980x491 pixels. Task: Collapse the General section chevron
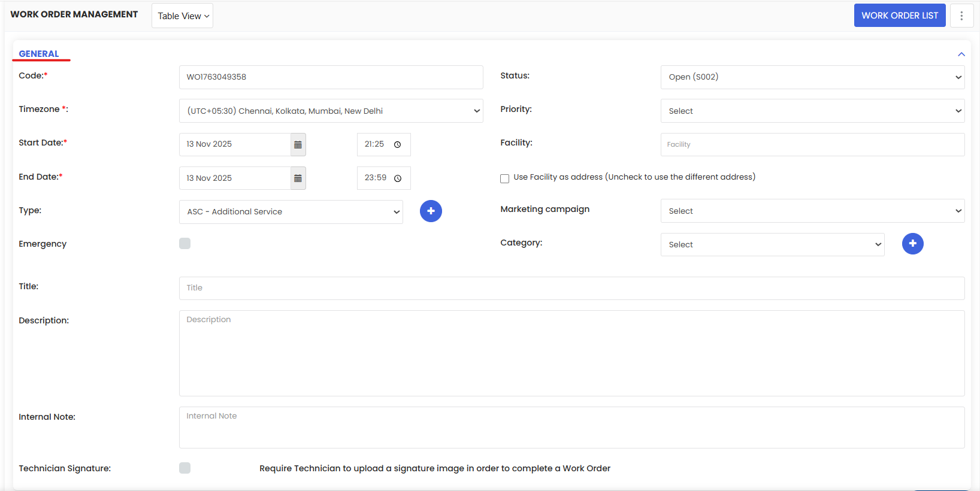[961, 54]
